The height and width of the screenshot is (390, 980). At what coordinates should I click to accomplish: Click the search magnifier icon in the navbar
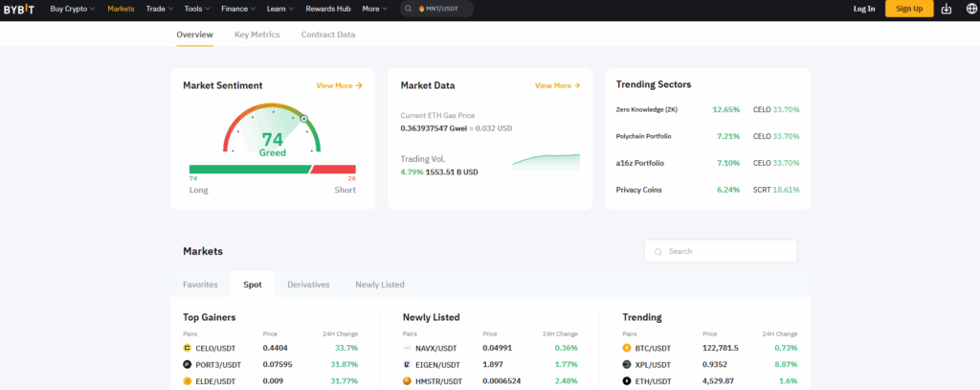coord(409,9)
